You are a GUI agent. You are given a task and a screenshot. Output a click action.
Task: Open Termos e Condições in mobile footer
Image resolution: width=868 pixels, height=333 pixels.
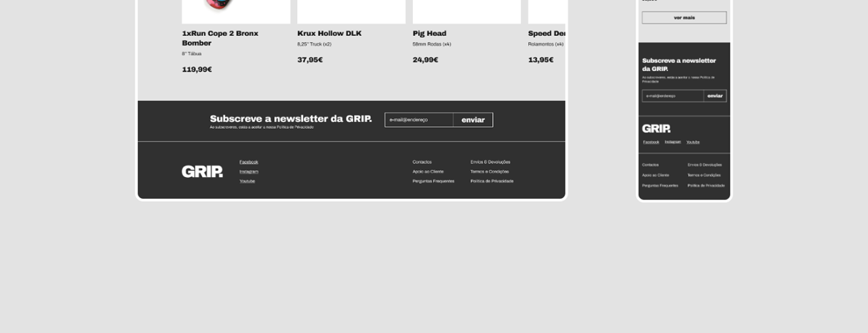704,175
